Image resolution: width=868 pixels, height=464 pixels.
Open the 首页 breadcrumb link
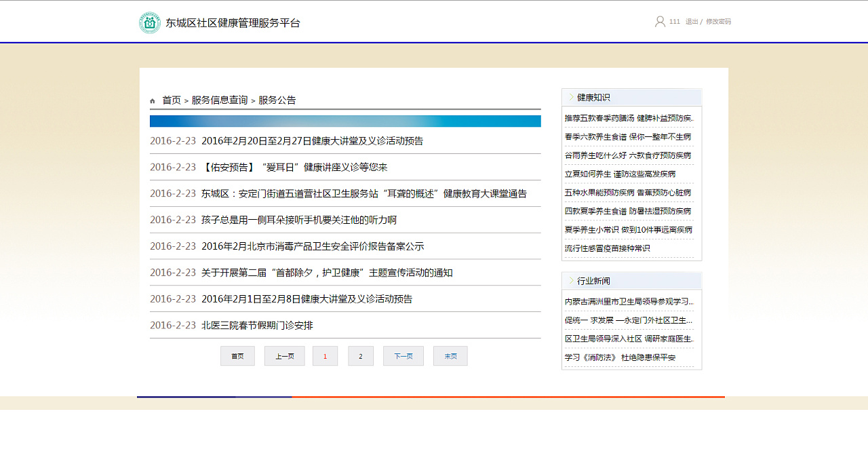(x=172, y=100)
